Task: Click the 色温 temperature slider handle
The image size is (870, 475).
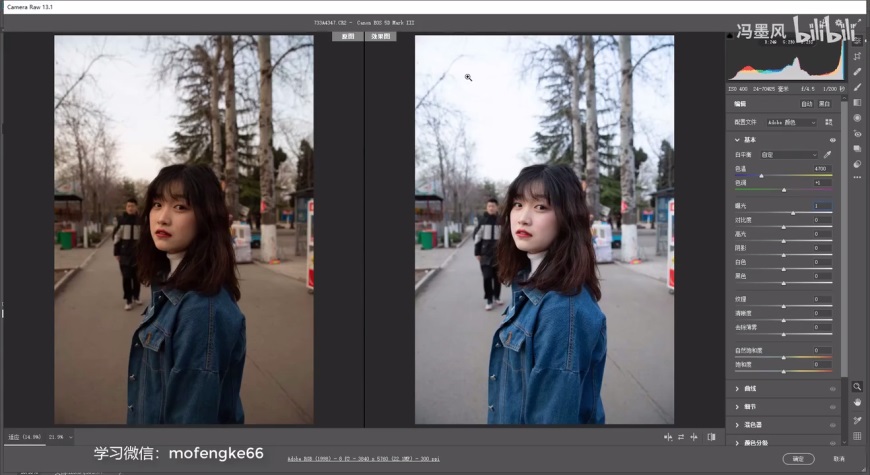Action: pyautogui.click(x=761, y=176)
